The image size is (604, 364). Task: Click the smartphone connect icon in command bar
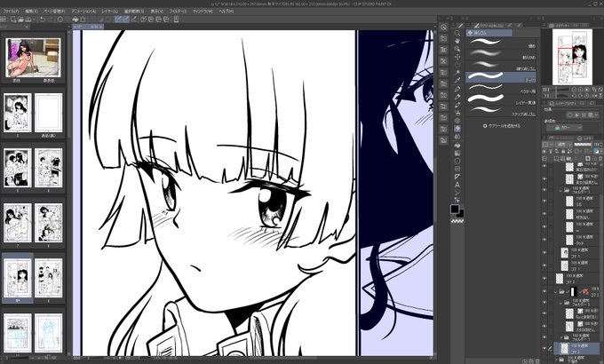[176, 19]
